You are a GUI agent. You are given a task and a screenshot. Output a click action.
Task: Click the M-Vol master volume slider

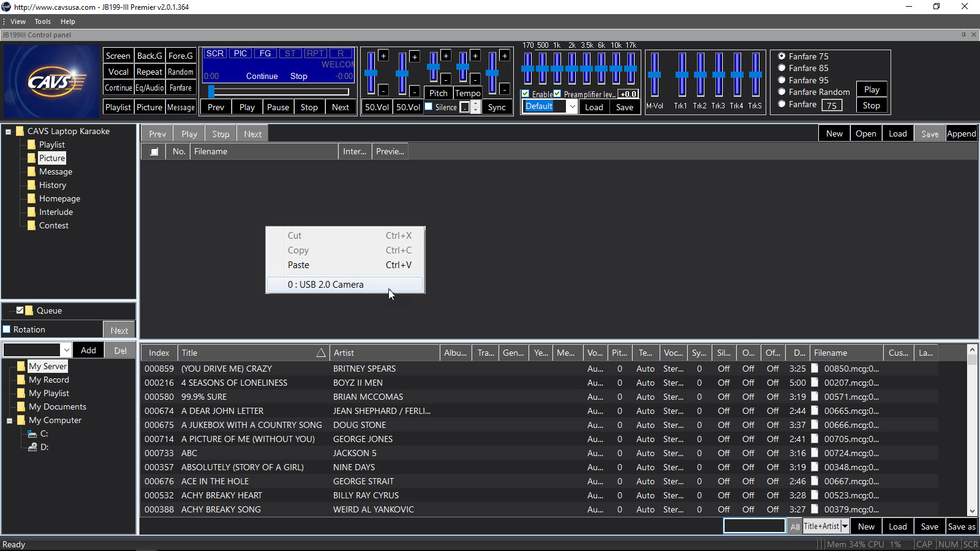pyautogui.click(x=655, y=75)
